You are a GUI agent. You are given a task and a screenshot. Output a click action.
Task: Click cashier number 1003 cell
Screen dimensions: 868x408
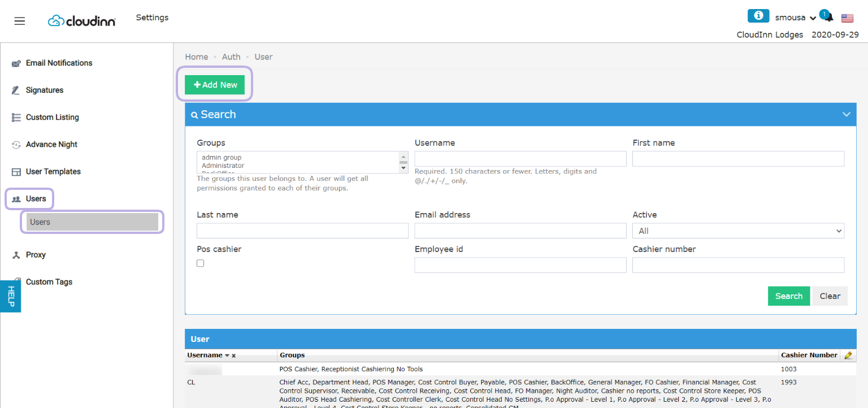click(789, 369)
